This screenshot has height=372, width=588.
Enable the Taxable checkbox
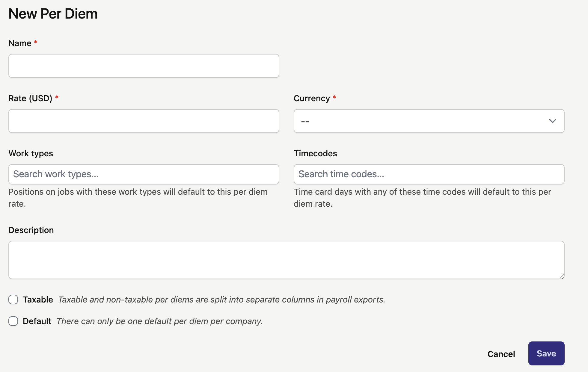pyautogui.click(x=13, y=300)
